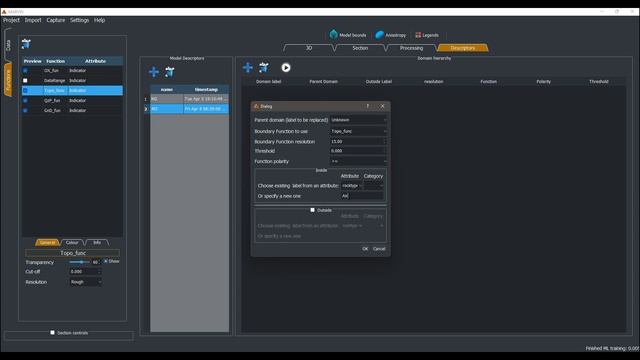The image size is (640, 360).
Task: Click the Outside Label column header
Action: coord(379,82)
